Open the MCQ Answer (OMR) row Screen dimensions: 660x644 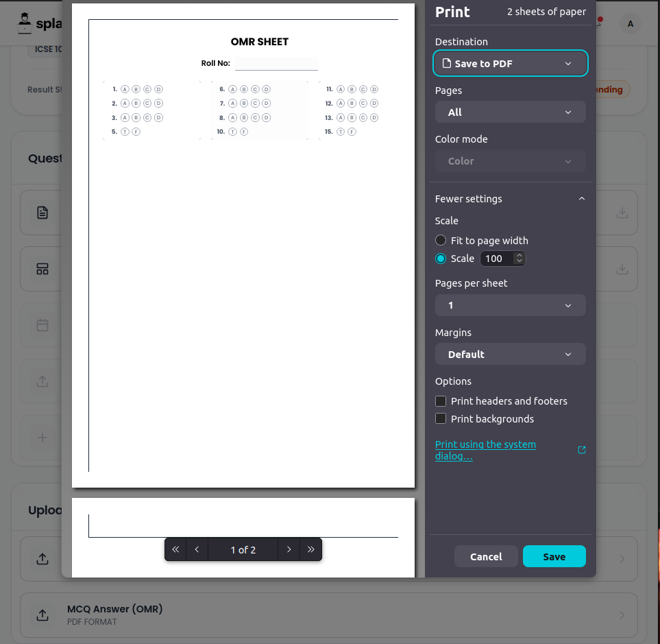[329, 615]
